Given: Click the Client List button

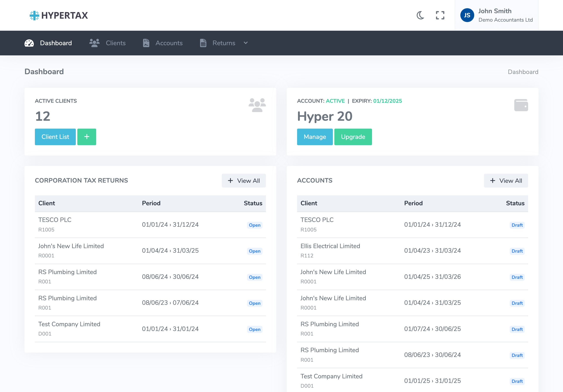Looking at the screenshot, I should coord(55,137).
